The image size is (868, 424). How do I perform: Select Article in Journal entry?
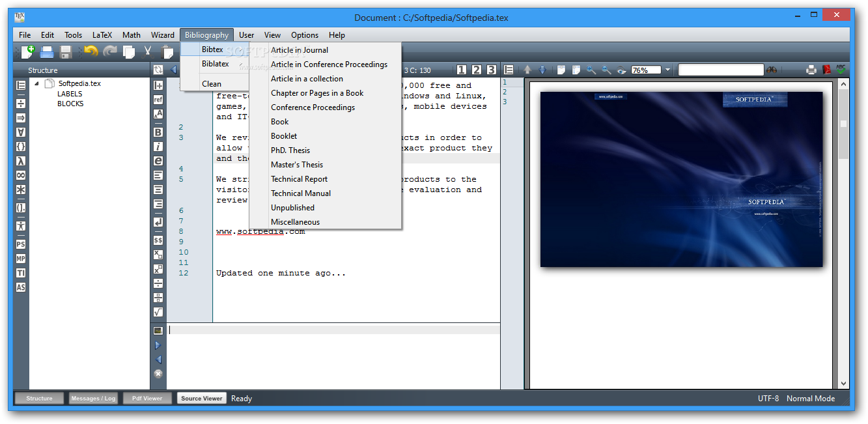pyautogui.click(x=326, y=50)
